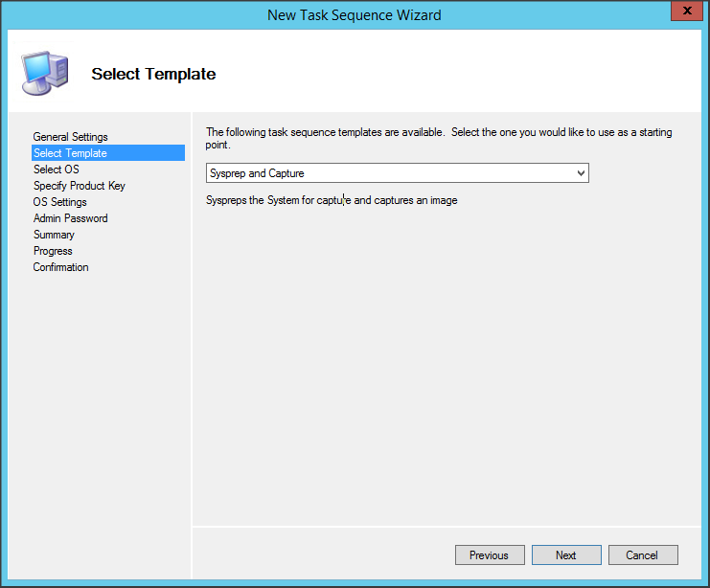Close the New Task Sequence Wizard window

683,13
